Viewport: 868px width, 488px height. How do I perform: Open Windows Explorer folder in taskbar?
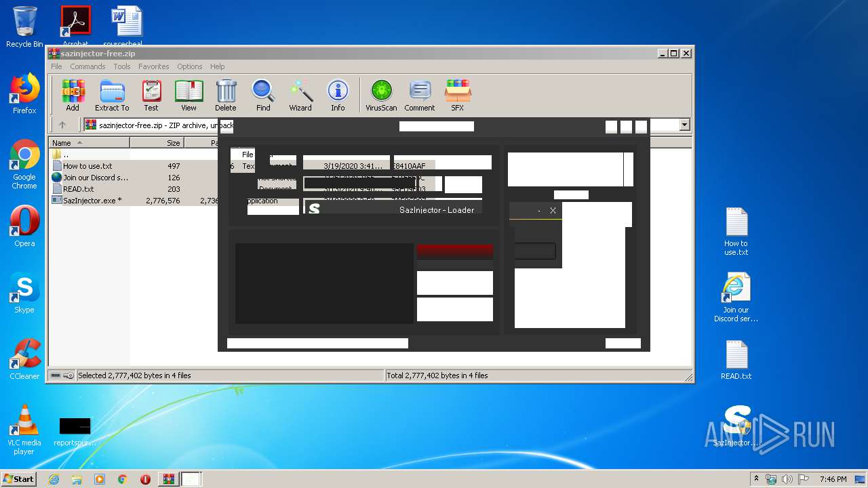pyautogui.click(x=77, y=479)
